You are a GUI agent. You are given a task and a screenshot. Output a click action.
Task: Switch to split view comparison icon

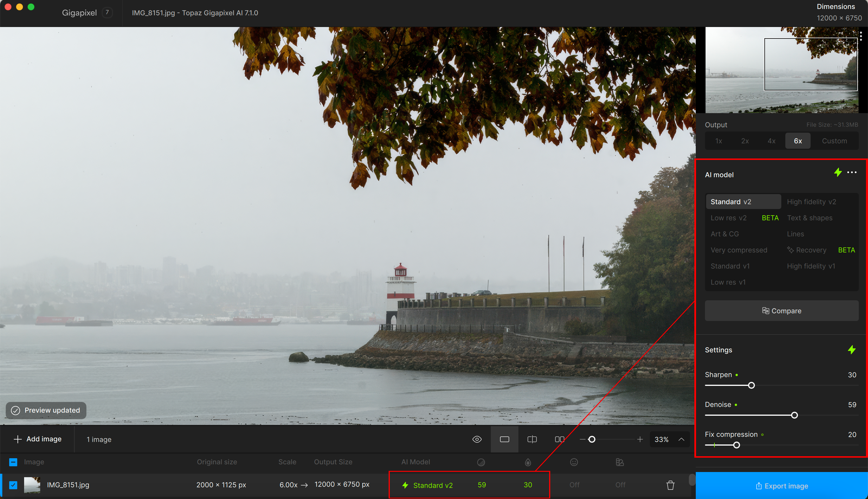point(532,439)
